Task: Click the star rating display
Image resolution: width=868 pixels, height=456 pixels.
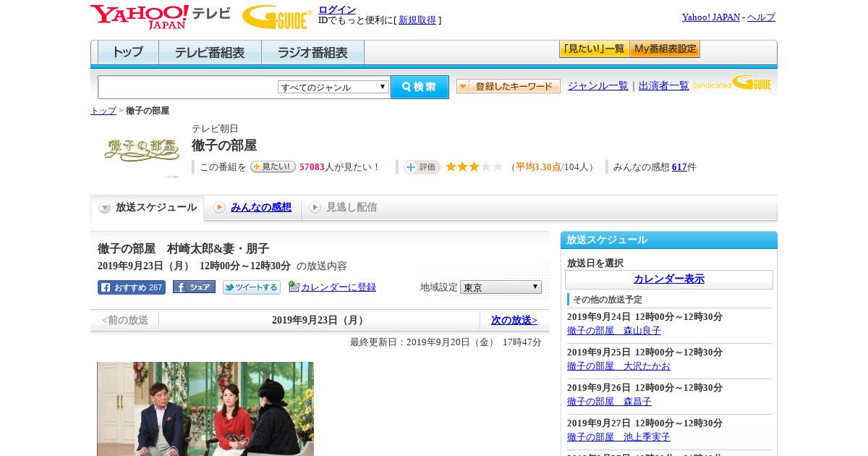Action: [474, 167]
